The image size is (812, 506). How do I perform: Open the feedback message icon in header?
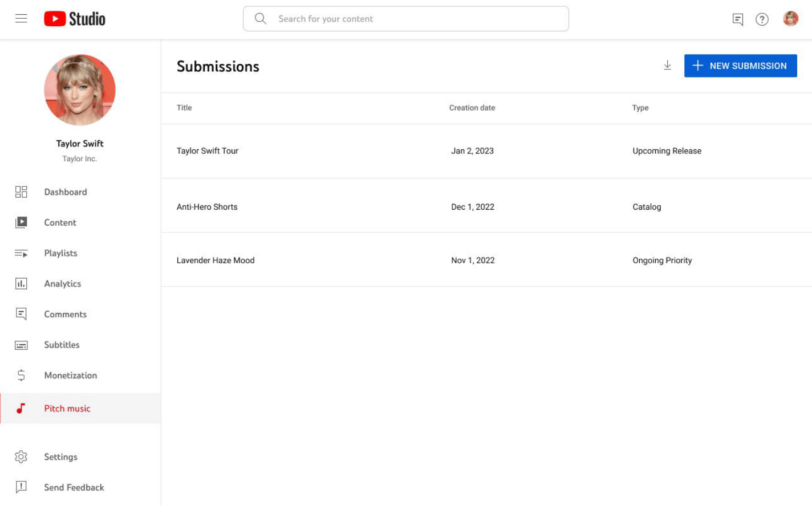coord(738,19)
